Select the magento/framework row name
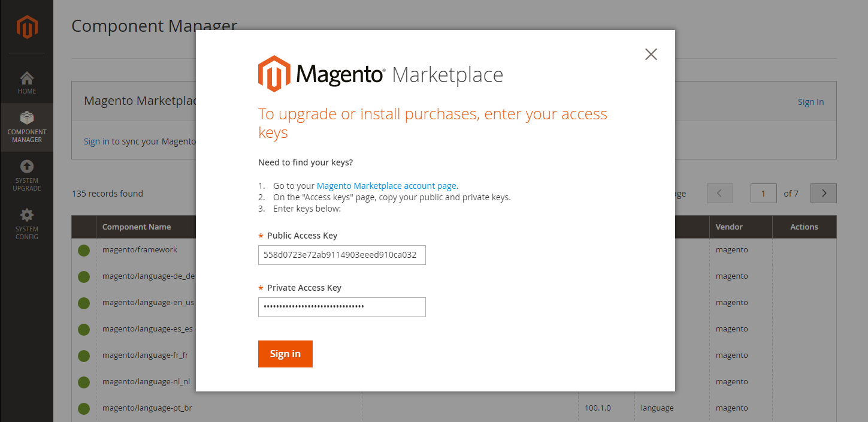The image size is (868, 422). [x=140, y=249]
